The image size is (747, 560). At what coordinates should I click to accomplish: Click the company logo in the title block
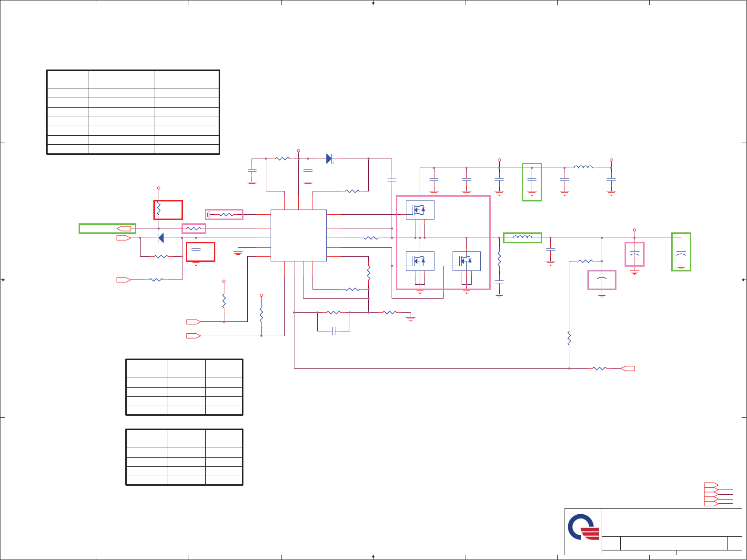(x=583, y=527)
